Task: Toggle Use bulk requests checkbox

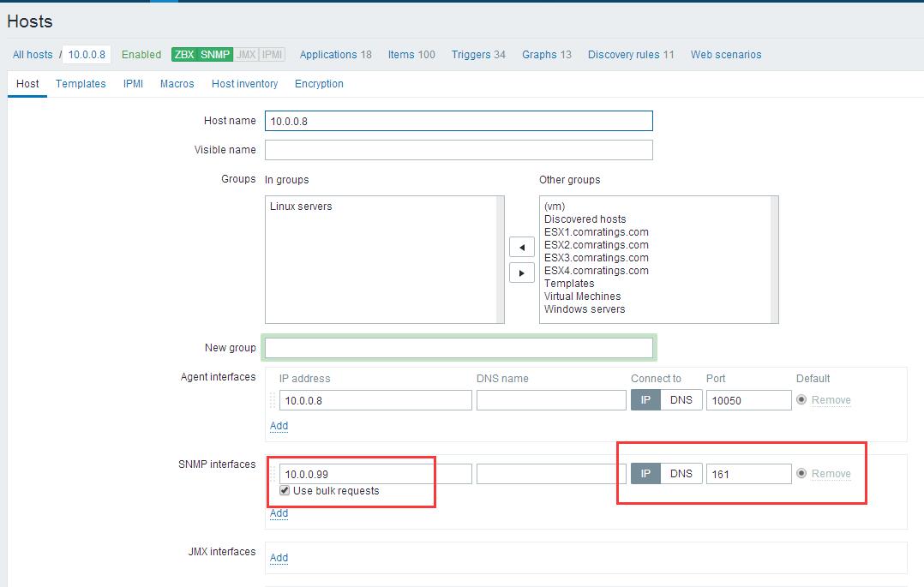Action: 285,490
